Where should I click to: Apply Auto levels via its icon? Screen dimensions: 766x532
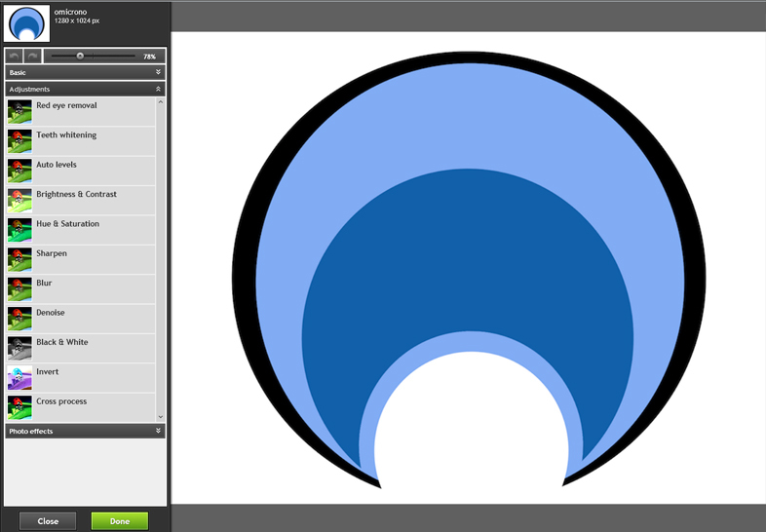pos(19,171)
